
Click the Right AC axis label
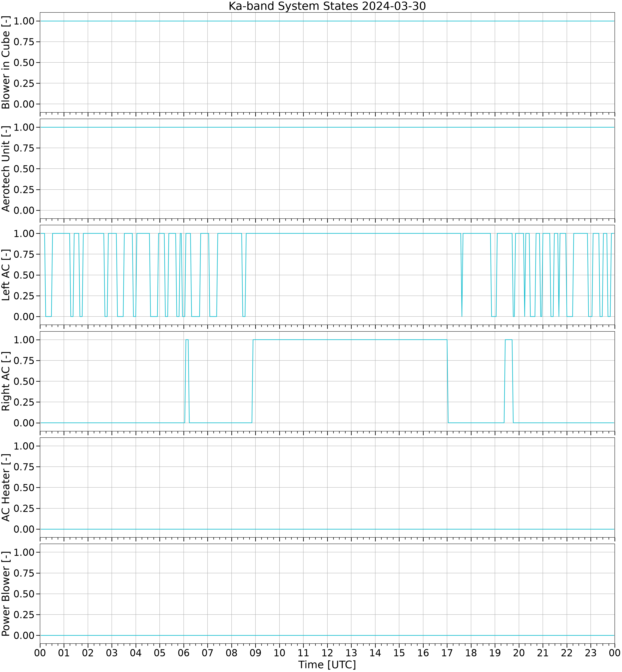(x=6, y=381)
